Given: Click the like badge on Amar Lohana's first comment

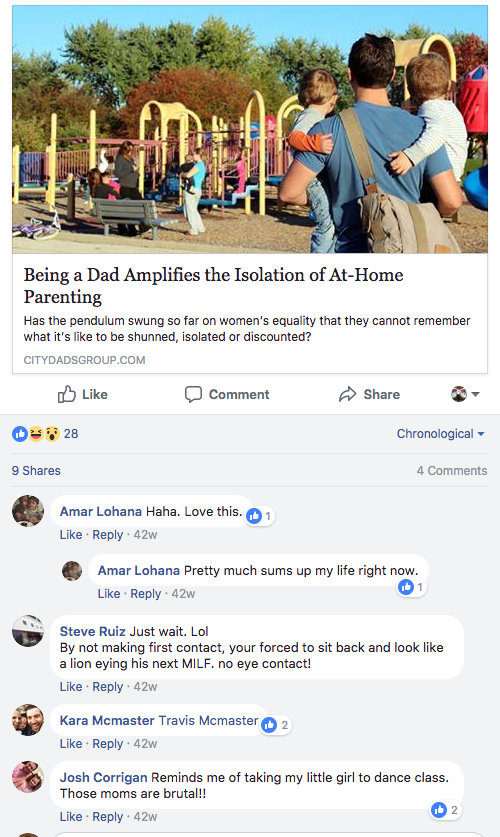Looking at the screenshot, I should point(260,516).
